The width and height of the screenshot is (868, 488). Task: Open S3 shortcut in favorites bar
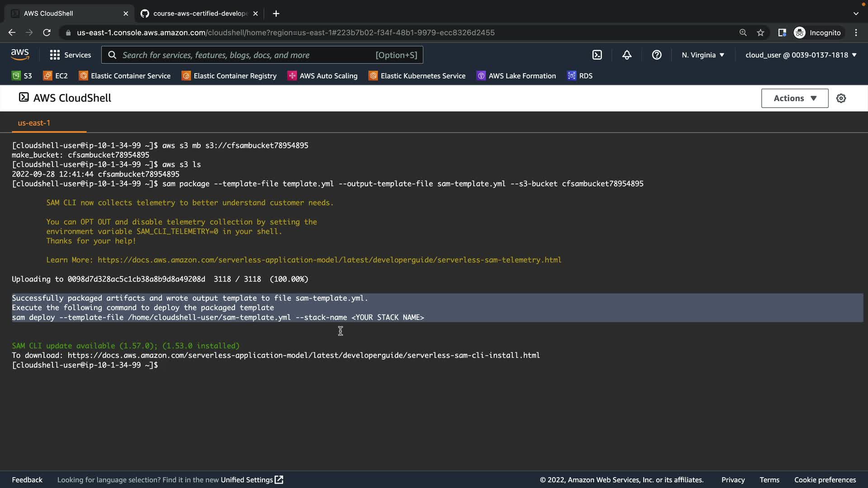pos(22,76)
